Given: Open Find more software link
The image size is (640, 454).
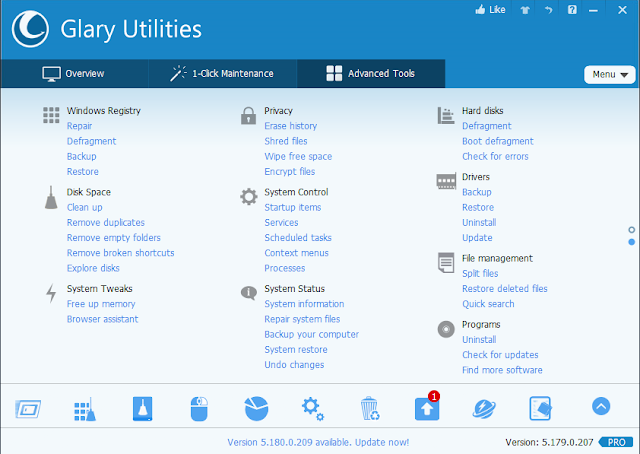Looking at the screenshot, I should pyautogui.click(x=502, y=370).
